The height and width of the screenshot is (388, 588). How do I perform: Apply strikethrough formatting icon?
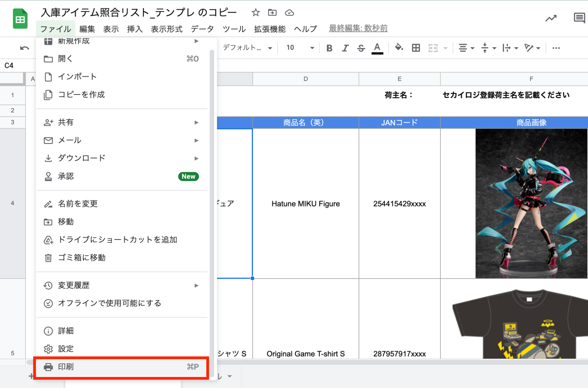[361, 48]
